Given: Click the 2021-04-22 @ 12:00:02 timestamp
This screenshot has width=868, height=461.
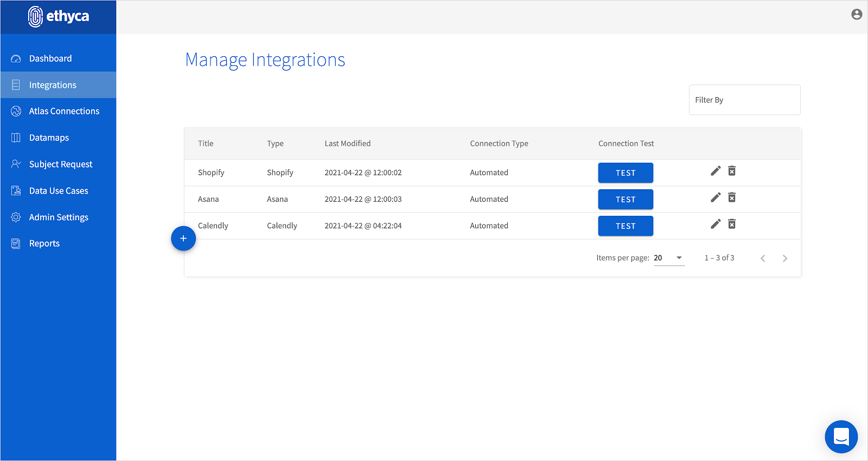Looking at the screenshot, I should [363, 172].
